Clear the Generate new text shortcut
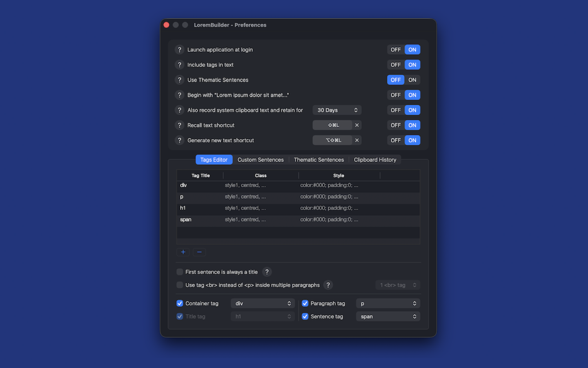Screen dimensions: 588x368 tap(357, 140)
